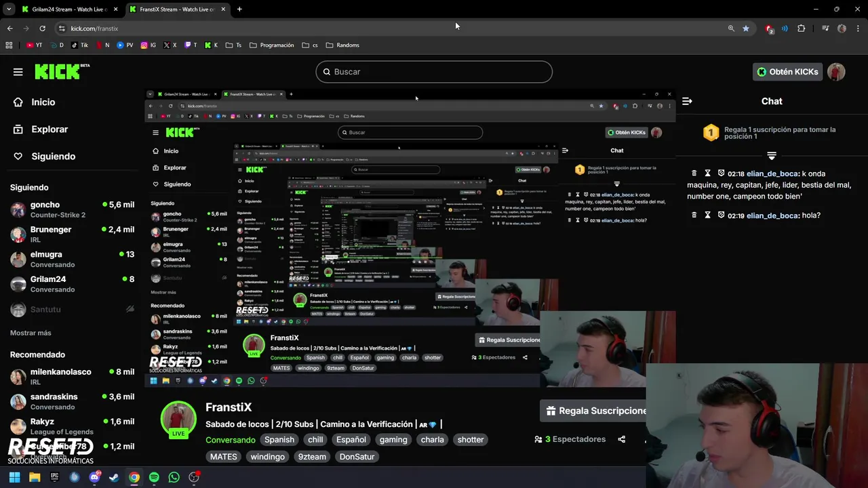
Task: Click Conversando category link
Action: 231,440
